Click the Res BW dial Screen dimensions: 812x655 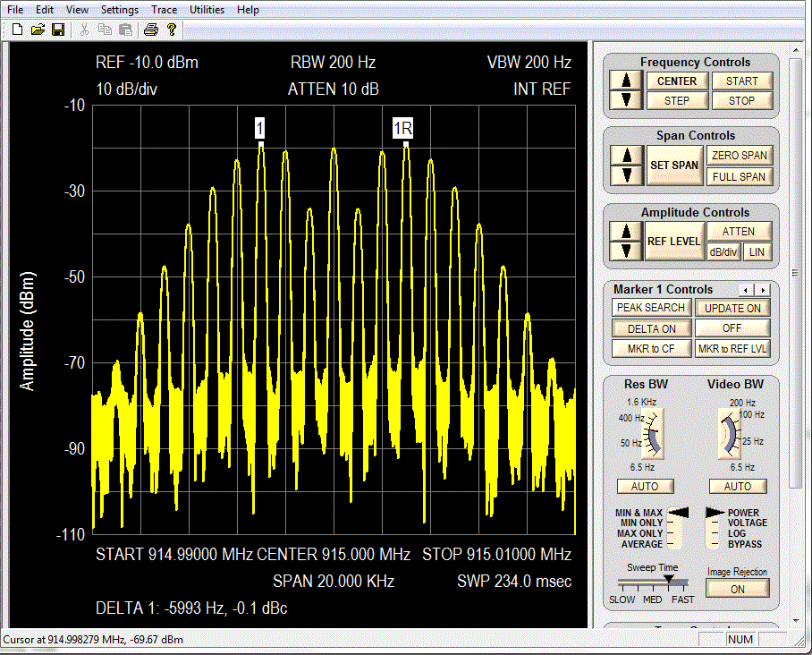pyautogui.click(x=654, y=433)
